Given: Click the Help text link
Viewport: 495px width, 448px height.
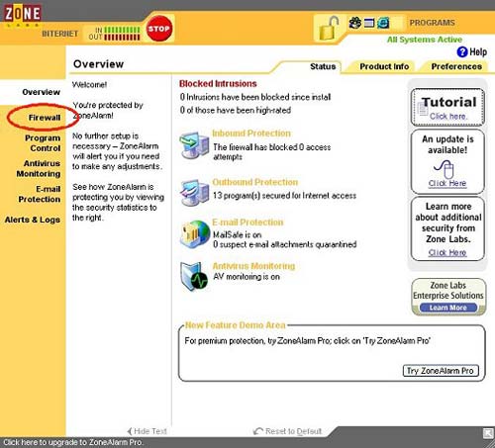Looking at the screenshot, I should click(x=478, y=51).
